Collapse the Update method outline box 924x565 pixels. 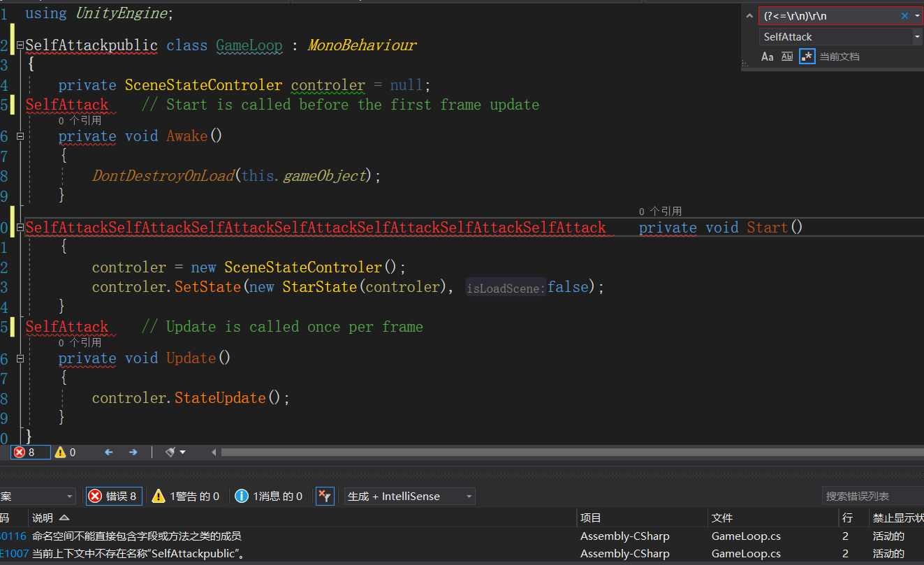[20, 358]
